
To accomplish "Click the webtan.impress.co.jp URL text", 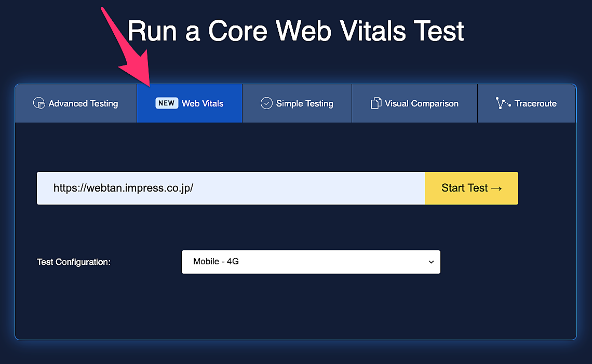I will [123, 188].
